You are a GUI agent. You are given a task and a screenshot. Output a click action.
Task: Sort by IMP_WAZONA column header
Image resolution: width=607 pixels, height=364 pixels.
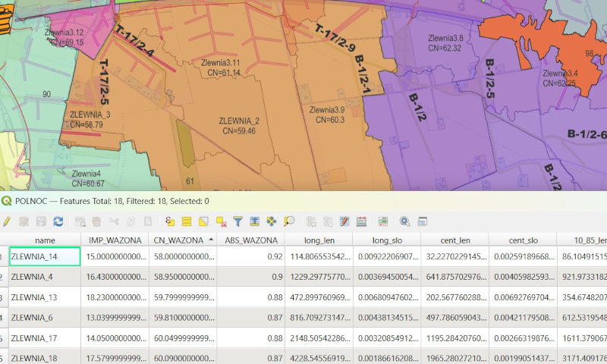[115, 240]
